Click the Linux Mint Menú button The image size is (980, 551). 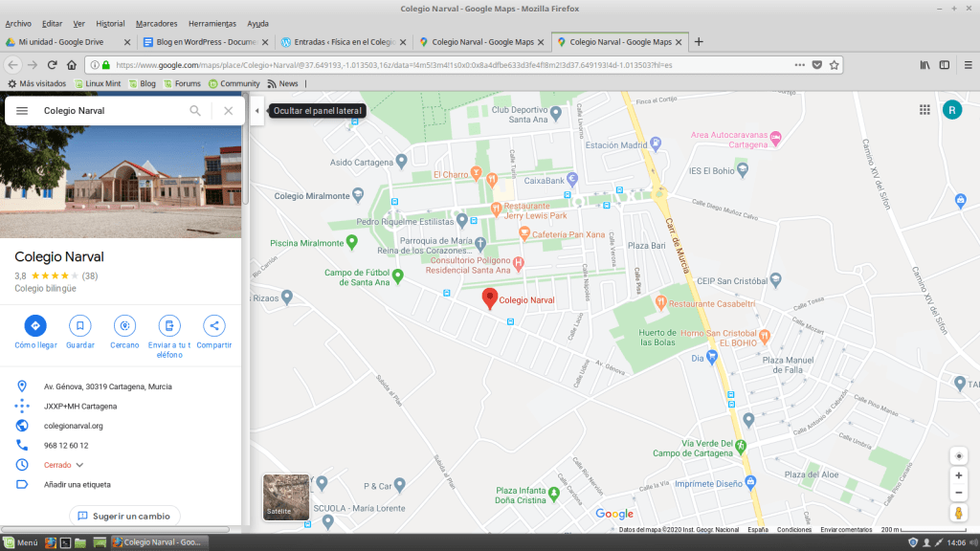click(x=21, y=542)
